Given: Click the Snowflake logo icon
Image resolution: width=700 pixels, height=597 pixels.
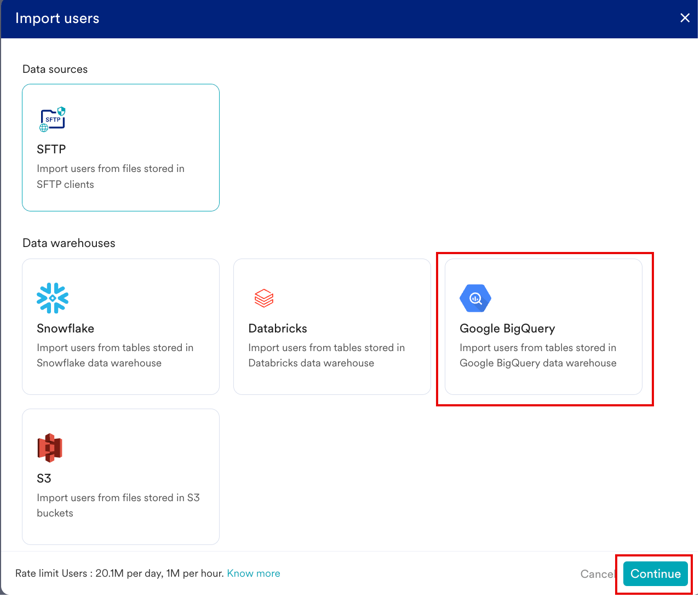Looking at the screenshot, I should tap(53, 298).
